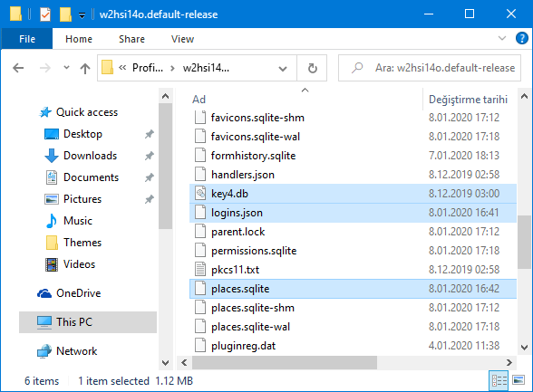This screenshot has width=533, height=392.
Task: Open the Help question mark icon
Action: pos(521,38)
